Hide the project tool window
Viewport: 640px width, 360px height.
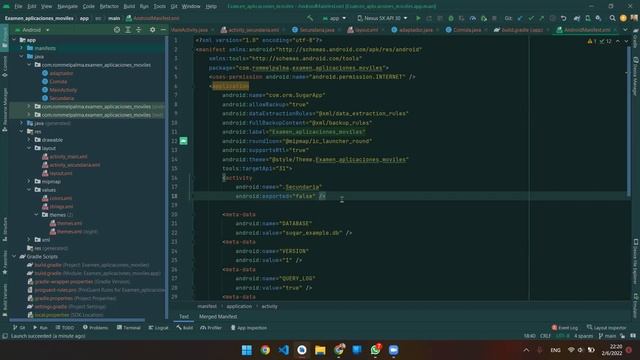163,30
